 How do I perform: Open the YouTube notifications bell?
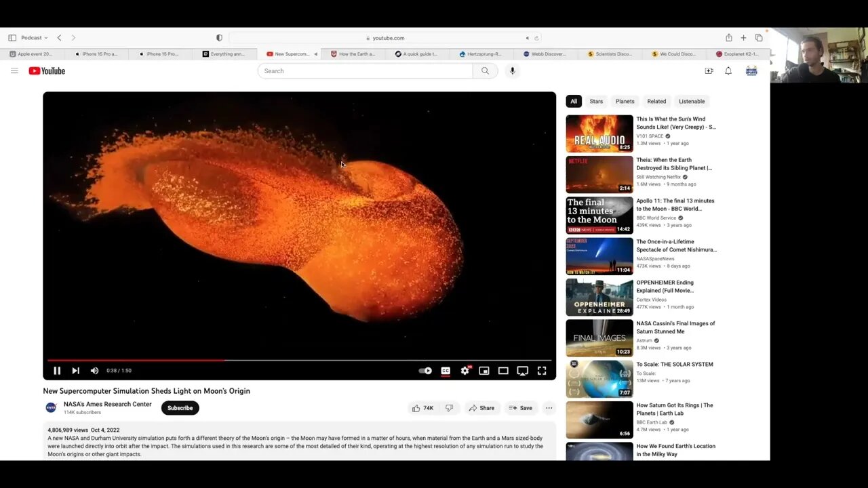tap(728, 70)
